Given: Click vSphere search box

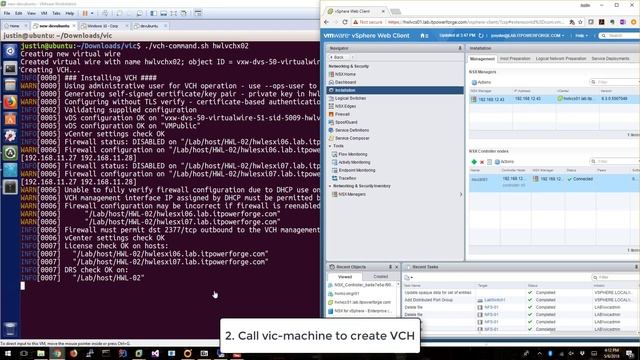Looking at the screenshot, I should (620, 36).
